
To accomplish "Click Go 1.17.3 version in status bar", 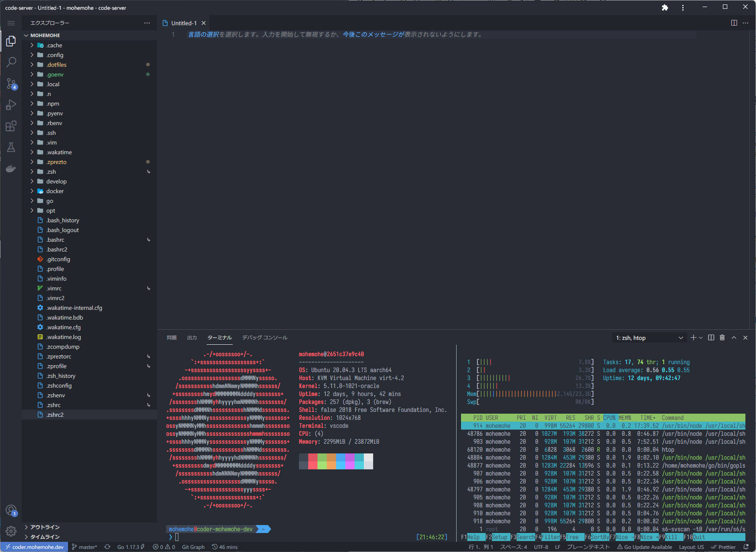I will 131,547.
